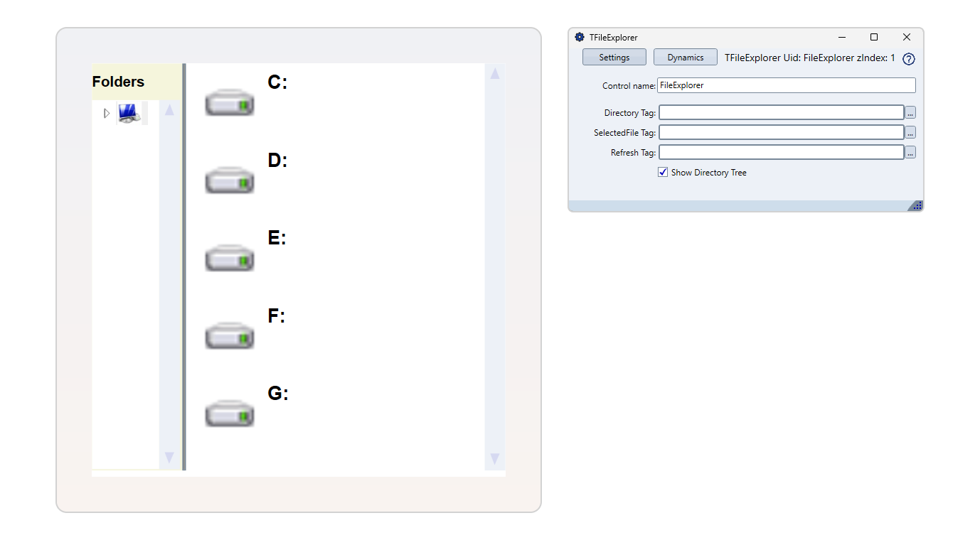Open the help question mark icon
The height and width of the screenshot is (540, 980).
tap(908, 59)
